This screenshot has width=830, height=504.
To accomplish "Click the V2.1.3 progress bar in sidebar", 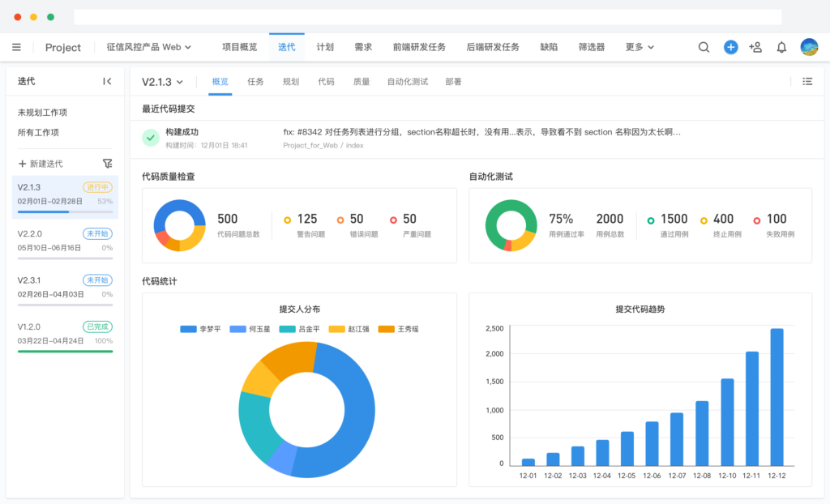I will point(64,210).
